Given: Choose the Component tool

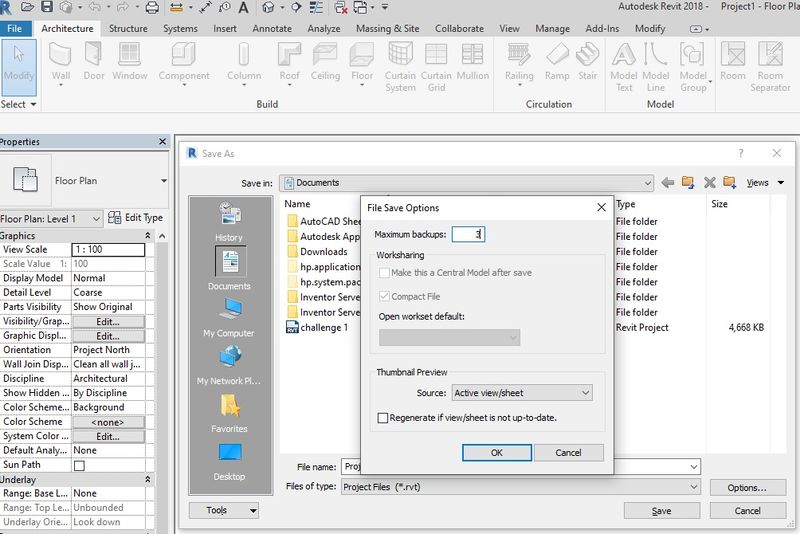Looking at the screenshot, I should (x=184, y=63).
